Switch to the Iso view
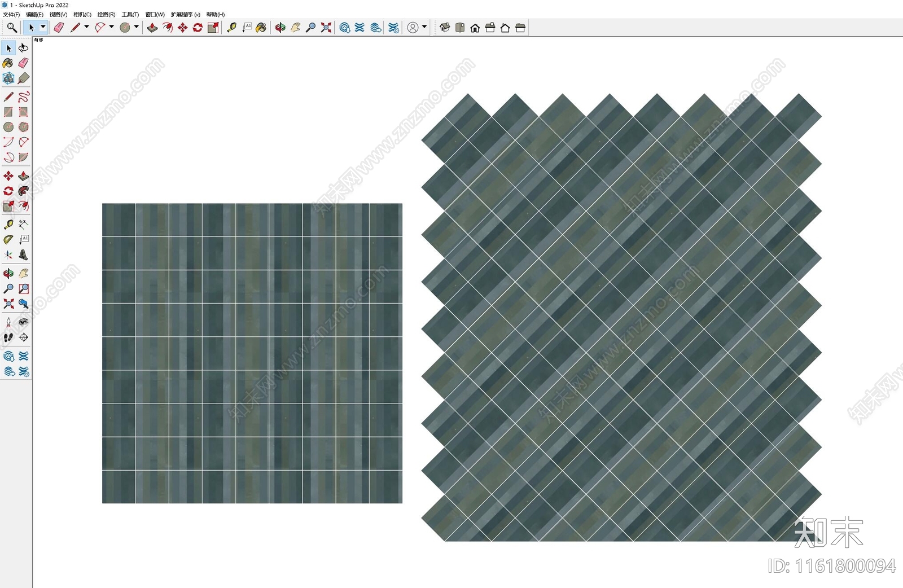The width and height of the screenshot is (903, 588). 445,27
